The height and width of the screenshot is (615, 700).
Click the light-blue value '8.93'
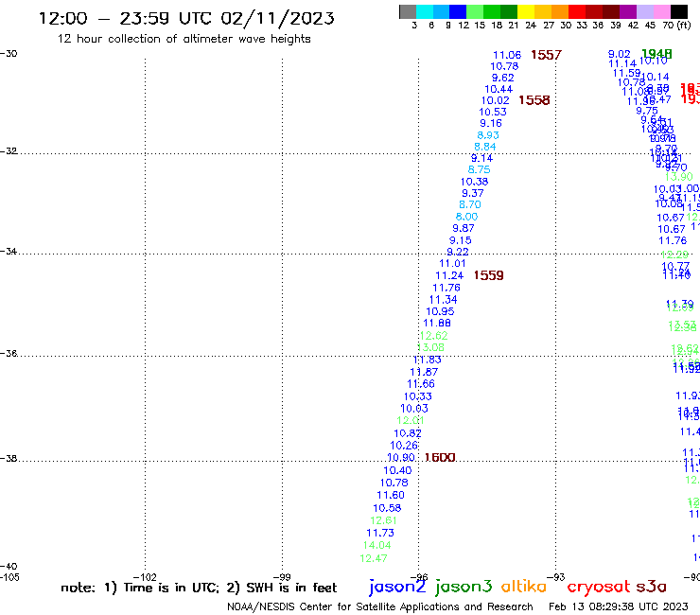(488, 135)
